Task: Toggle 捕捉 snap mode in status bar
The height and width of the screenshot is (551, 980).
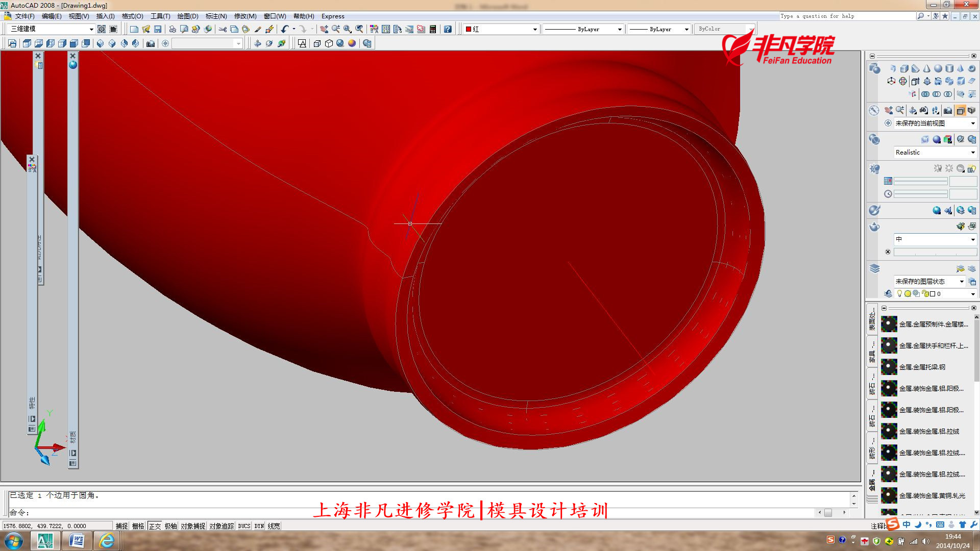Action: [121, 526]
